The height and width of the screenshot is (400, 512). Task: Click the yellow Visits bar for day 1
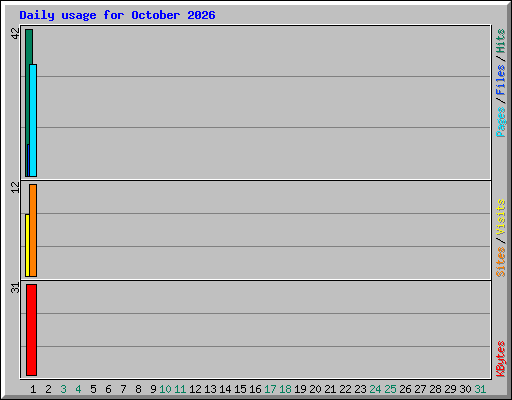tap(27, 245)
